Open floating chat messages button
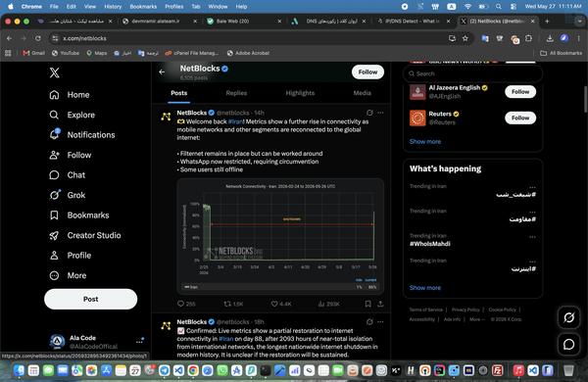This screenshot has width=588, height=382. (x=568, y=344)
